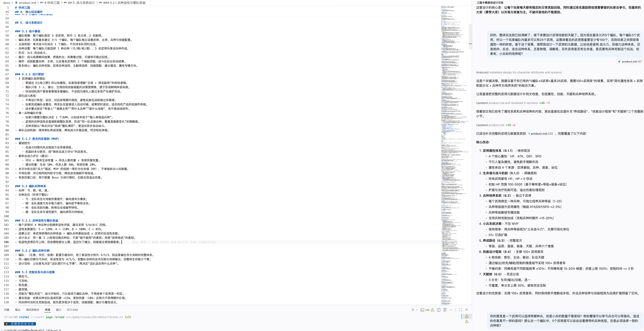This screenshot has width=644, height=331.
Task: Click chat item '生命值与战斗机制 (6.1.2)'
Action: coord(501,173)
